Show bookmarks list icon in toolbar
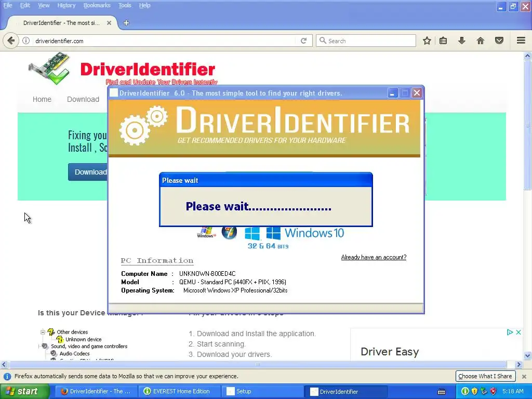The image size is (532, 399). 443,41
